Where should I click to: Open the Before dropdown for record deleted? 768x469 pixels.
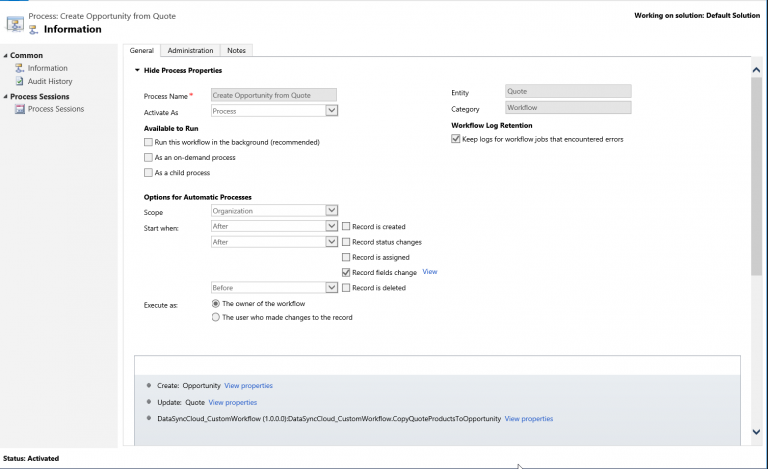coord(331,287)
